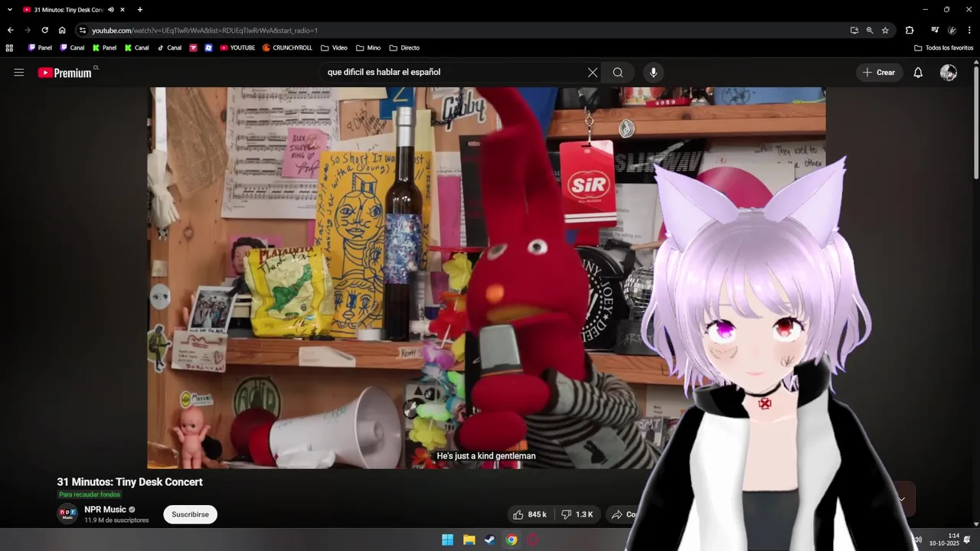Image resolution: width=980 pixels, height=551 pixels.
Task: Open the CRUNCHYROLL bookmark
Action: click(x=287, y=47)
